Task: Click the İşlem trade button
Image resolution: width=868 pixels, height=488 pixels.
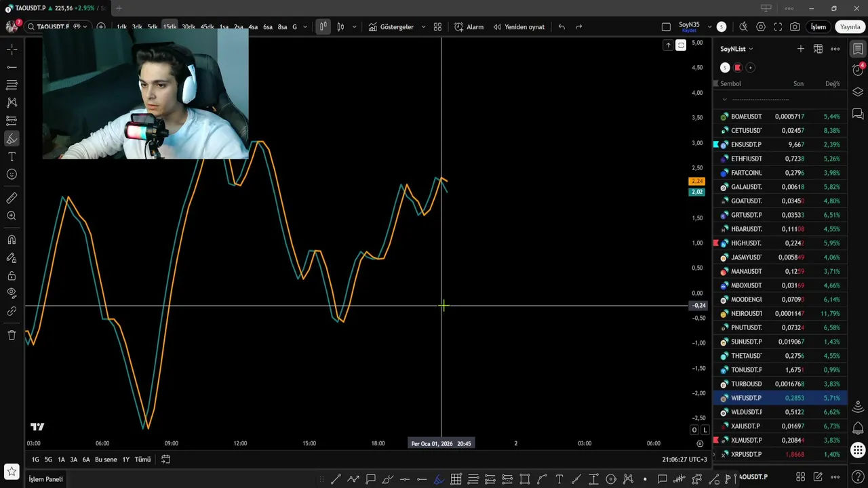Action: click(x=818, y=27)
